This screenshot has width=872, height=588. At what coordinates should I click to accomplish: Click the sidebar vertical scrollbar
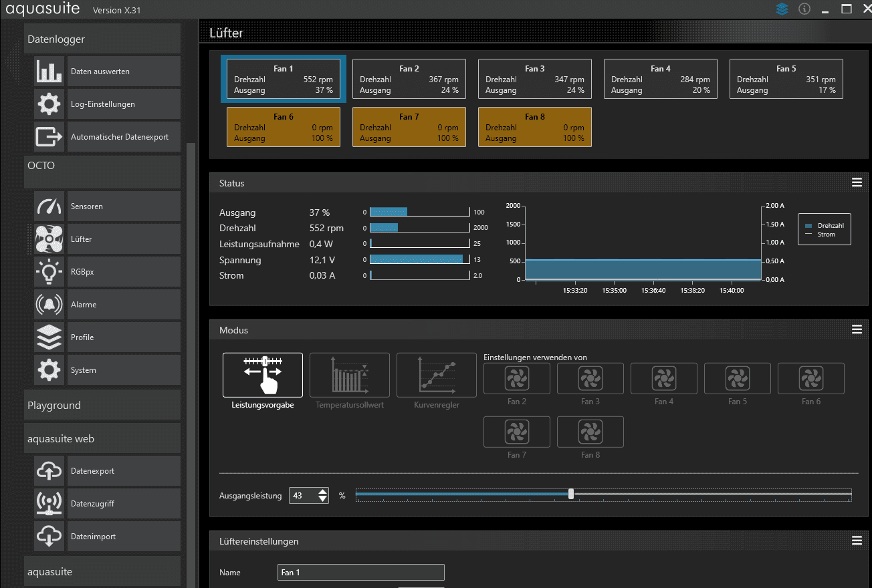point(191,364)
